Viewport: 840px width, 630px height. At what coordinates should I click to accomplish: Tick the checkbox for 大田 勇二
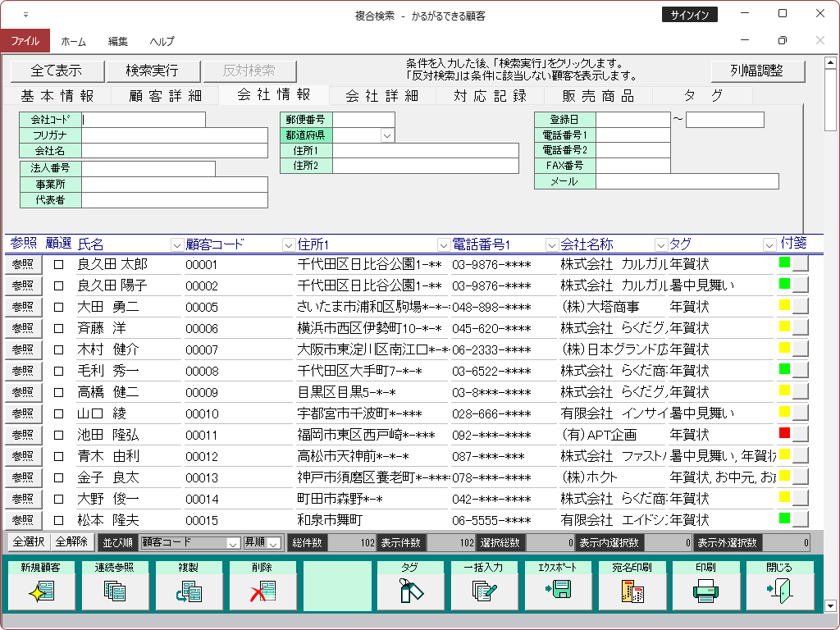tap(58, 307)
